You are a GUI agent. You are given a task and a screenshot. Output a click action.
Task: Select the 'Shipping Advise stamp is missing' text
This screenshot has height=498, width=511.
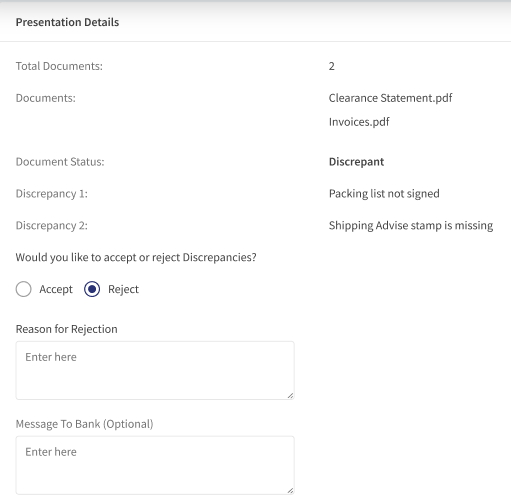[411, 226]
